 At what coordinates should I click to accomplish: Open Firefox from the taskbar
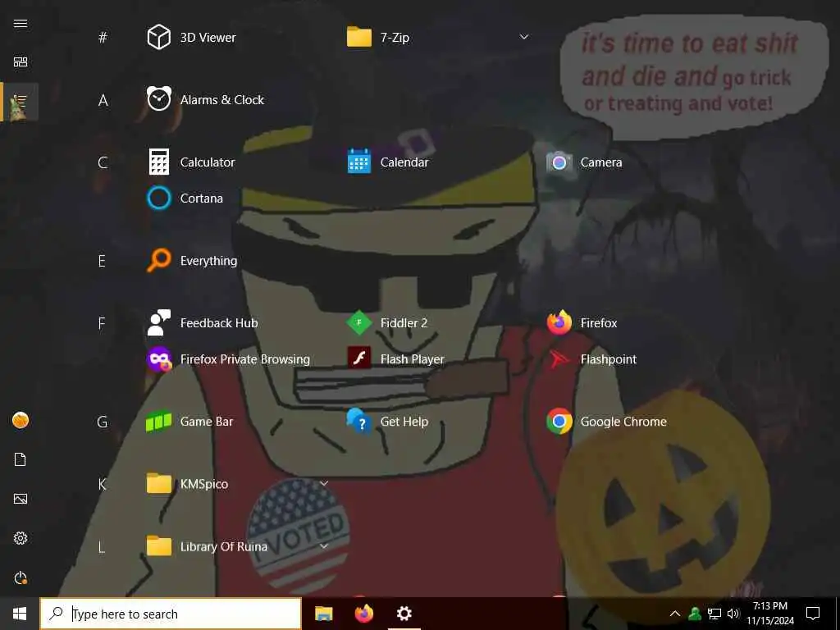point(363,614)
